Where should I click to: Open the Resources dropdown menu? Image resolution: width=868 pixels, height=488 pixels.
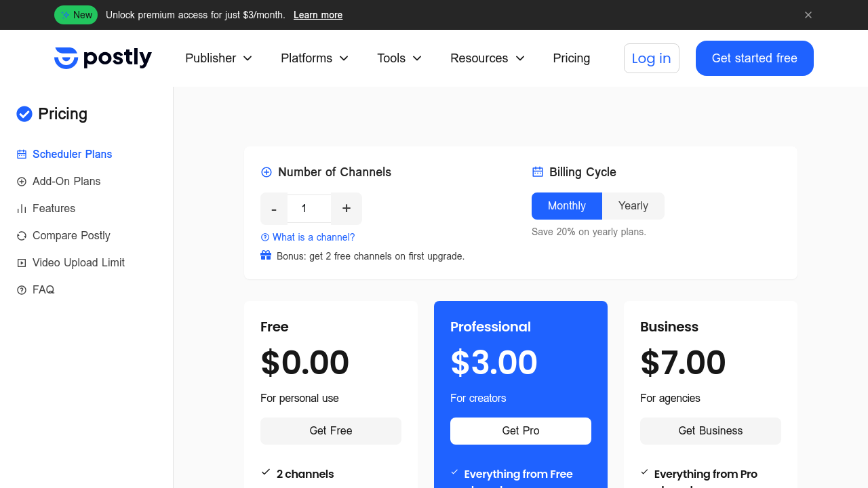488,58
